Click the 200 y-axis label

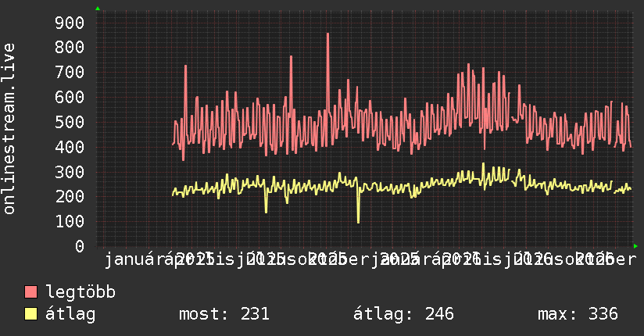[x=70, y=196]
